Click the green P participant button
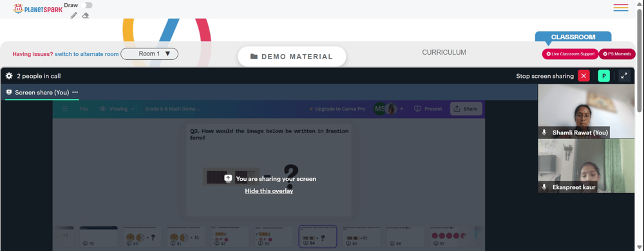This screenshot has width=644, height=251. (x=604, y=76)
